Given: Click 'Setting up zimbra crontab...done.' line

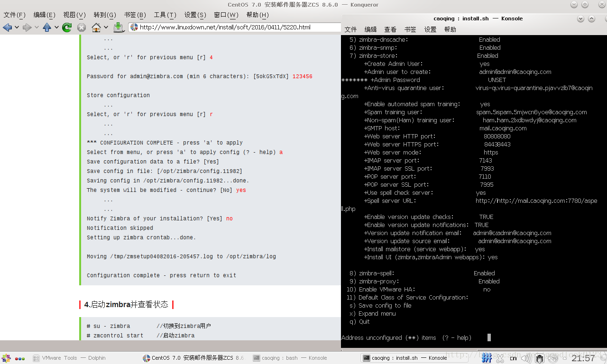Looking at the screenshot, I should point(141,237).
